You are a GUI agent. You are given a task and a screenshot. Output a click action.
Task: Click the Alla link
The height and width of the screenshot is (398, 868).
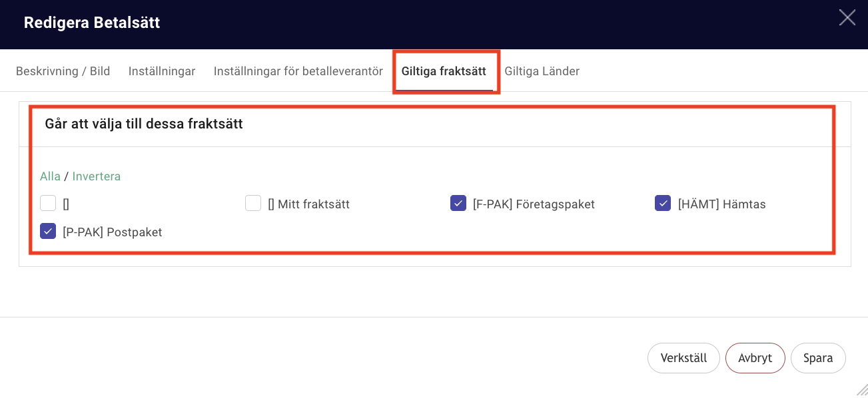point(50,176)
